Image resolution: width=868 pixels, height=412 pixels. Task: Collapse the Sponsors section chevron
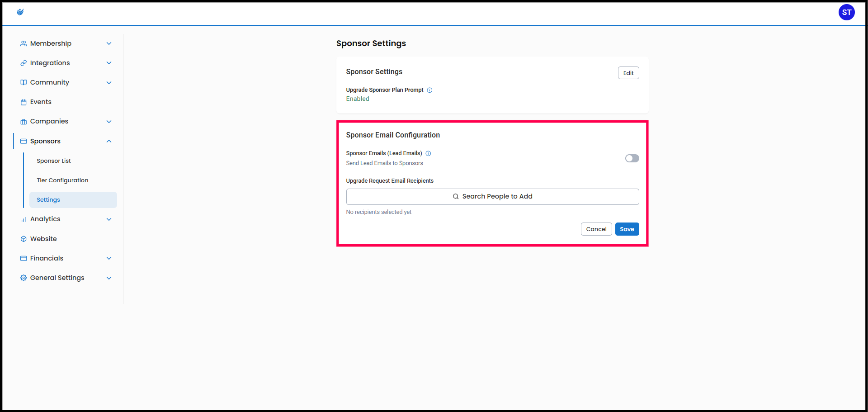click(109, 141)
